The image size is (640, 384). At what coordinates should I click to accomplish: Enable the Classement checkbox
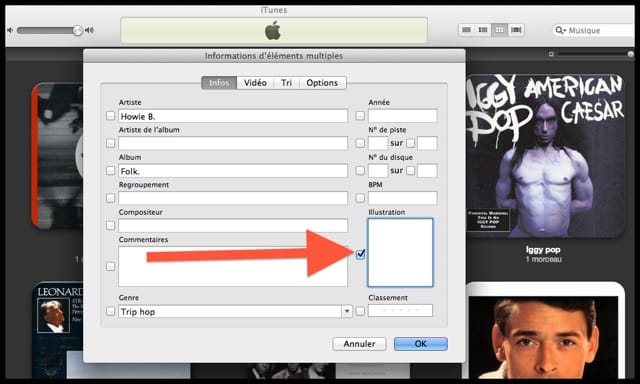(360, 311)
